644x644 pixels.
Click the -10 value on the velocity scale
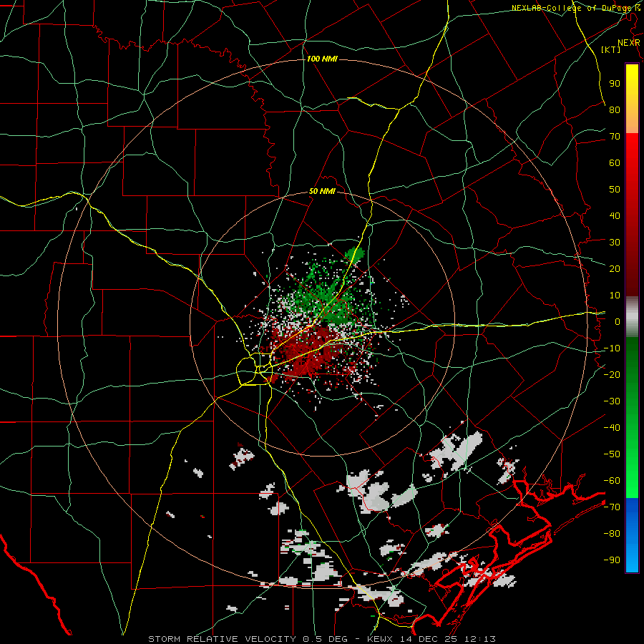point(612,348)
